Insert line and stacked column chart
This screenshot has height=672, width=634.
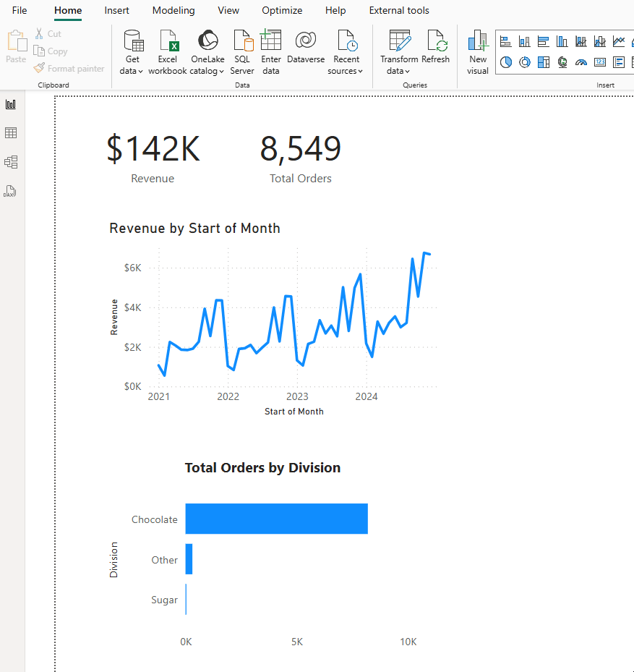581,41
